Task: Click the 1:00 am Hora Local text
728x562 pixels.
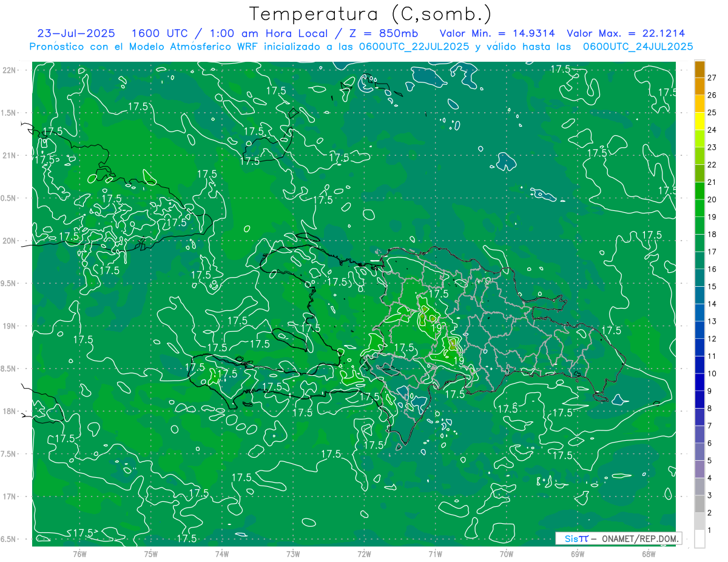Action: click(268, 34)
